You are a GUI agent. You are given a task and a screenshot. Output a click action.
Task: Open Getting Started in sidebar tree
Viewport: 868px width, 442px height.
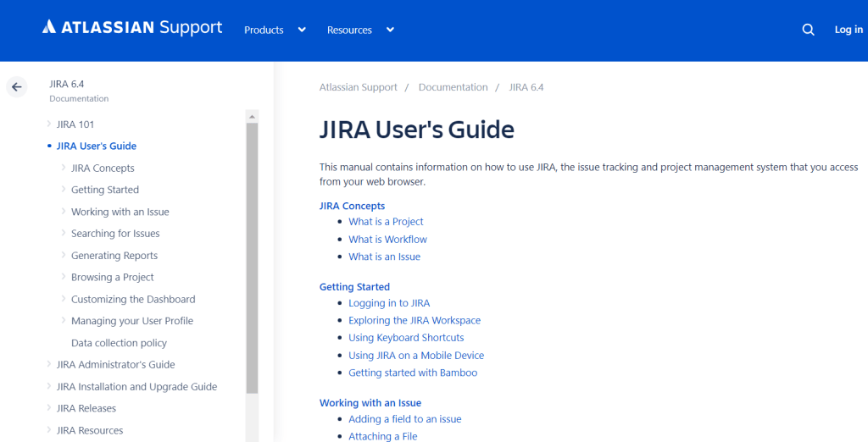tap(105, 190)
